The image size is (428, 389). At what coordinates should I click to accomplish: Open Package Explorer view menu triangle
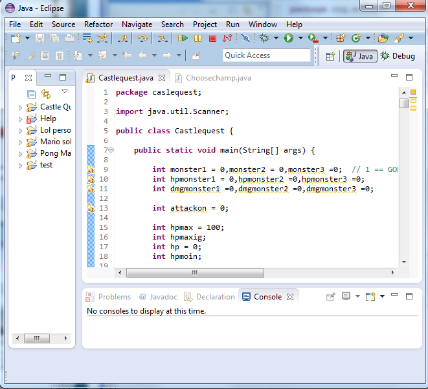tap(65, 91)
